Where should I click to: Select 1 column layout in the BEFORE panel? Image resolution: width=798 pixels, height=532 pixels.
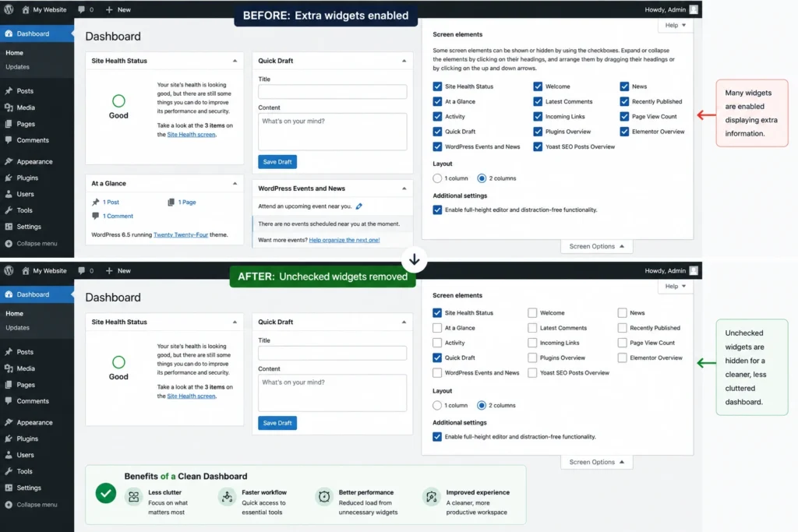(437, 178)
